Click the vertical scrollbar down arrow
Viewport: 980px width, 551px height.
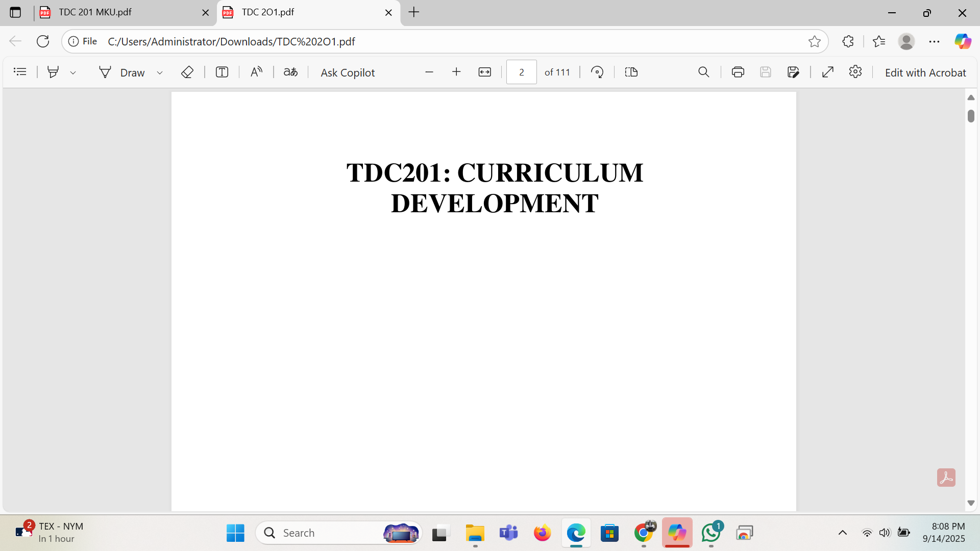971,503
